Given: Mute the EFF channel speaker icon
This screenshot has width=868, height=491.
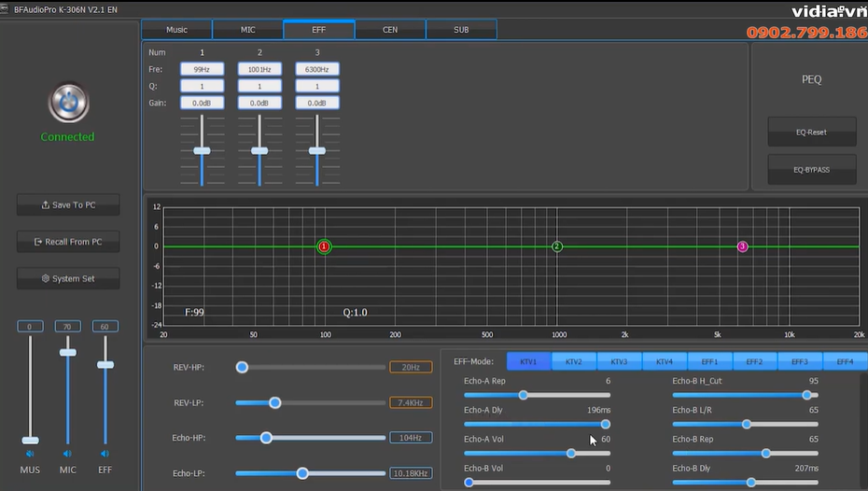Looking at the screenshot, I should click(x=105, y=454).
